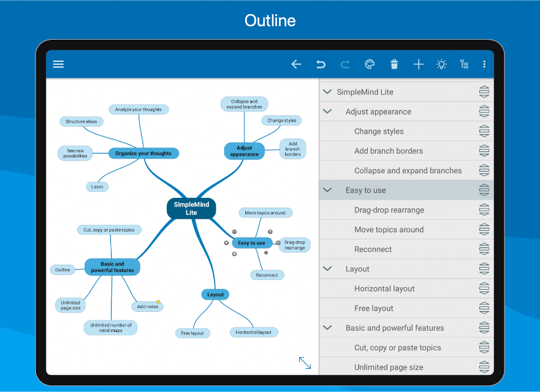Collapse the Layout outline branch
The height and width of the screenshot is (392, 540).
(327, 269)
